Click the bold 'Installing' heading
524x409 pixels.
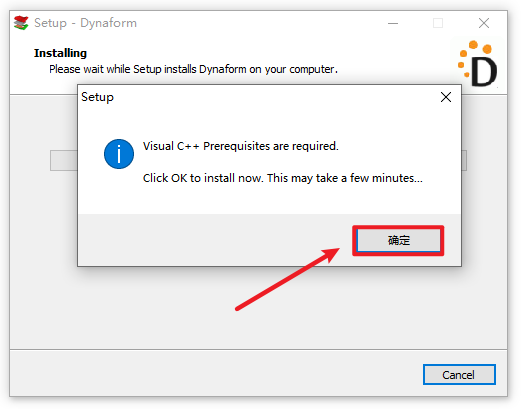(x=61, y=53)
